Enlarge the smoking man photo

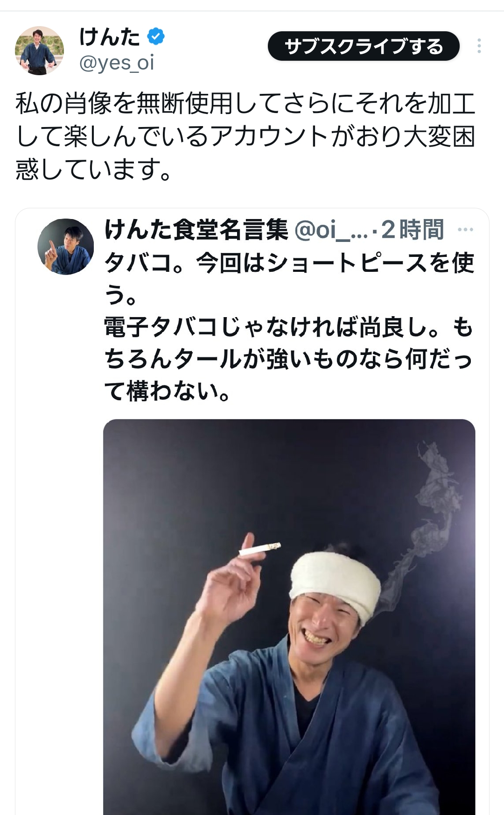pyautogui.click(x=289, y=617)
